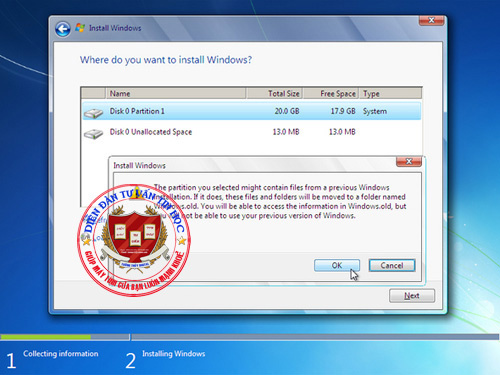This screenshot has width=500, height=375.
Task: Sort by the Total Size column header
Action: (x=274, y=93)
